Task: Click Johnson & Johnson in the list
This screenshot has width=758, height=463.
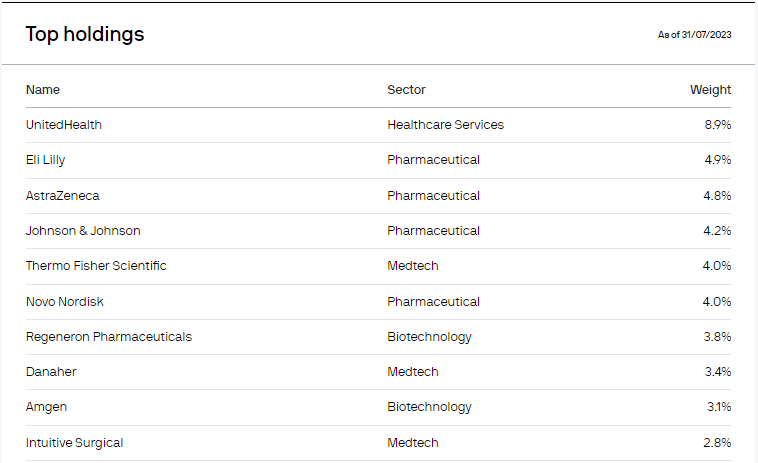Action: pos(83,231)
